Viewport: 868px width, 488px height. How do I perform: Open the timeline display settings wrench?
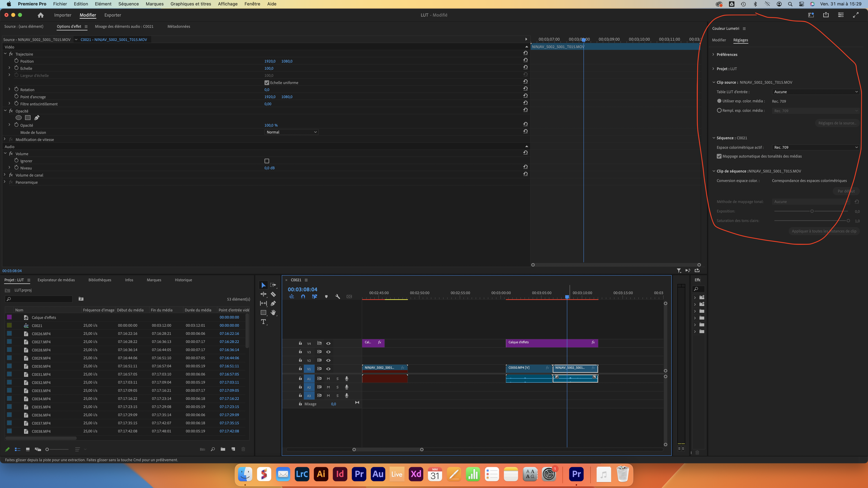[338, 297]
